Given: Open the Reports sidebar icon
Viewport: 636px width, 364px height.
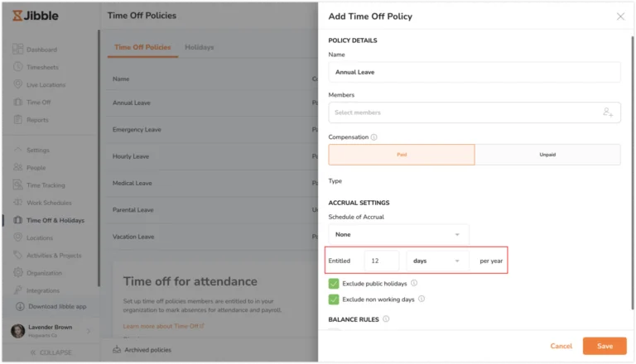Looking at the screenshot, I should click(x=18, y=120).
